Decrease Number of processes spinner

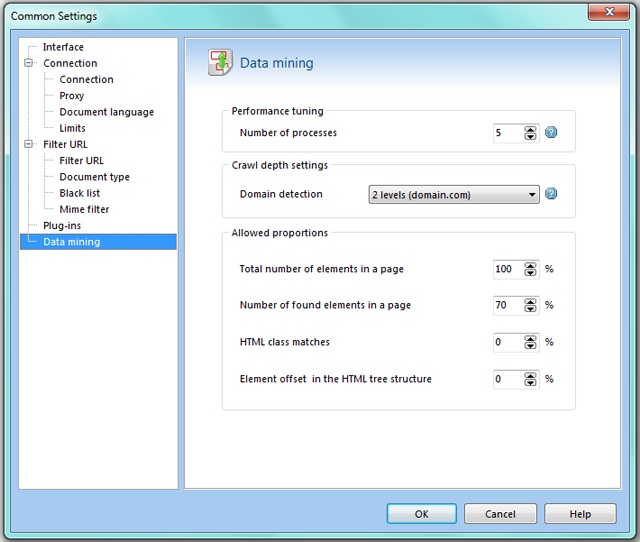[530, 136]
